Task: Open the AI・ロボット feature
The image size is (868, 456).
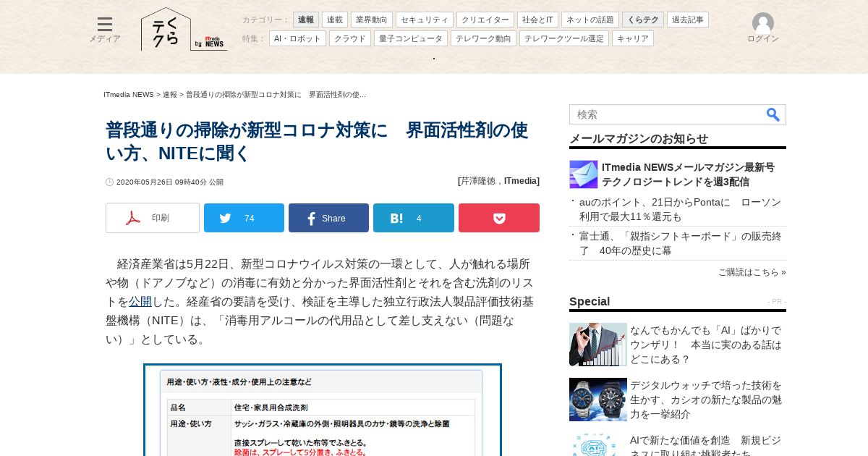Action: [x=297, y=38]
